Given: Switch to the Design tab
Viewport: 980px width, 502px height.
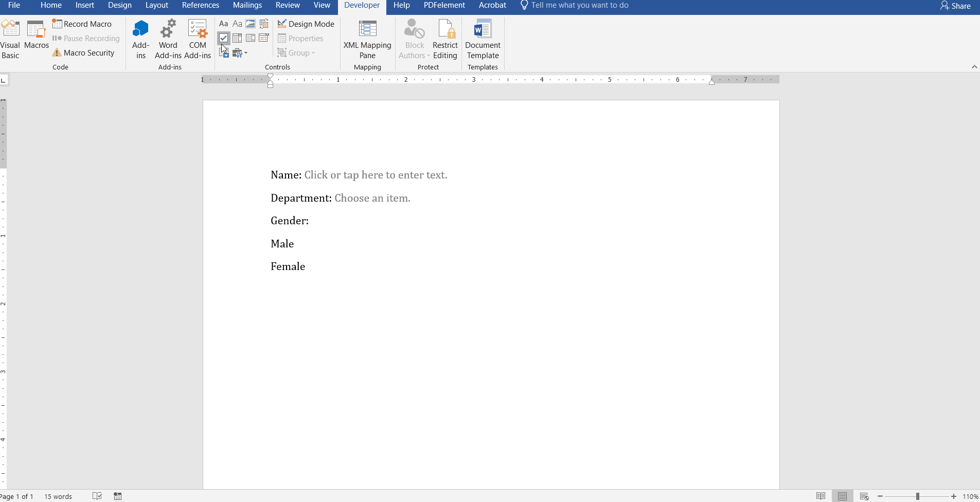Looking at the screenshot, I should click(x=120, y=5).
